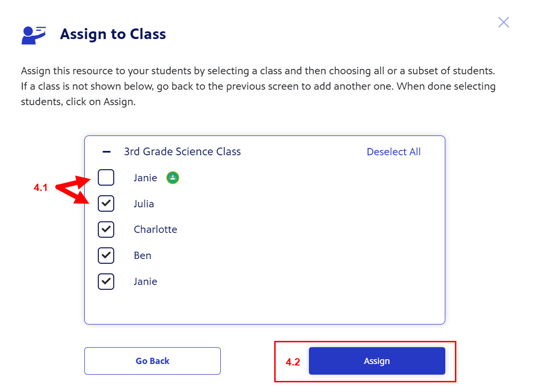Image resolution: width=533 pixels, height=392 pixels.
Task: Uncheck Julia's checkbox
Action: tap(106, 203)
